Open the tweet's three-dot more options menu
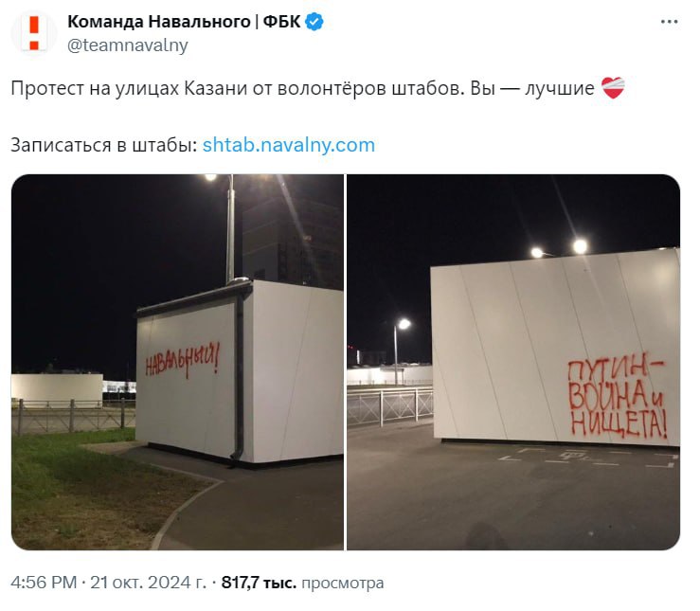 pyautogui.click(x=669, y=22)
